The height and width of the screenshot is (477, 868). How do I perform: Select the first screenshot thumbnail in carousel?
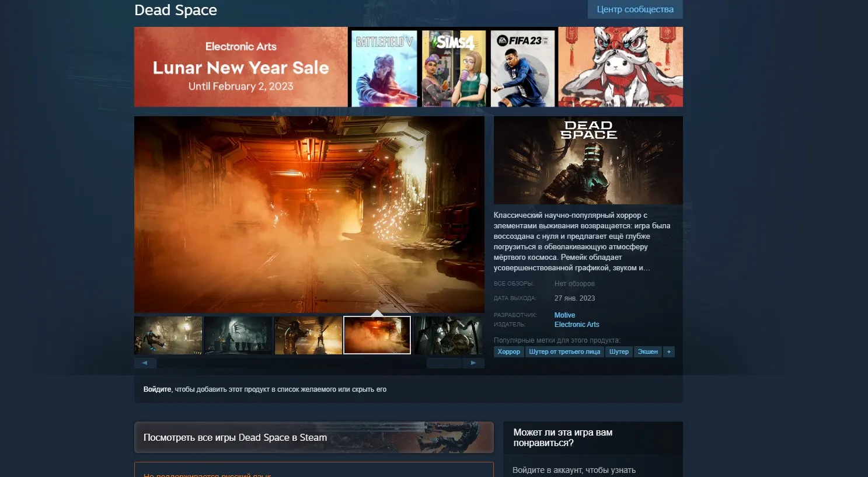168,335
